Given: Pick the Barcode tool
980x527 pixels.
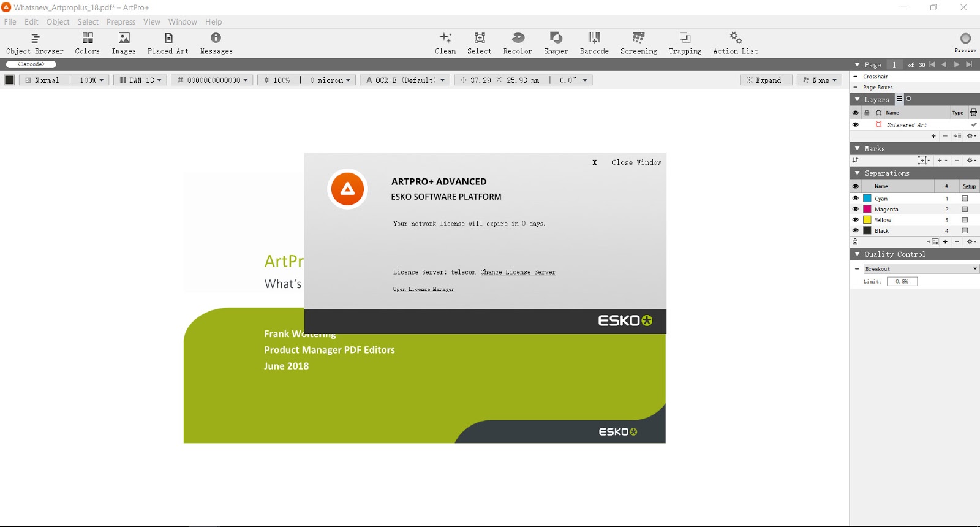Looking at the screenshot, I should [x=594, y=44].
